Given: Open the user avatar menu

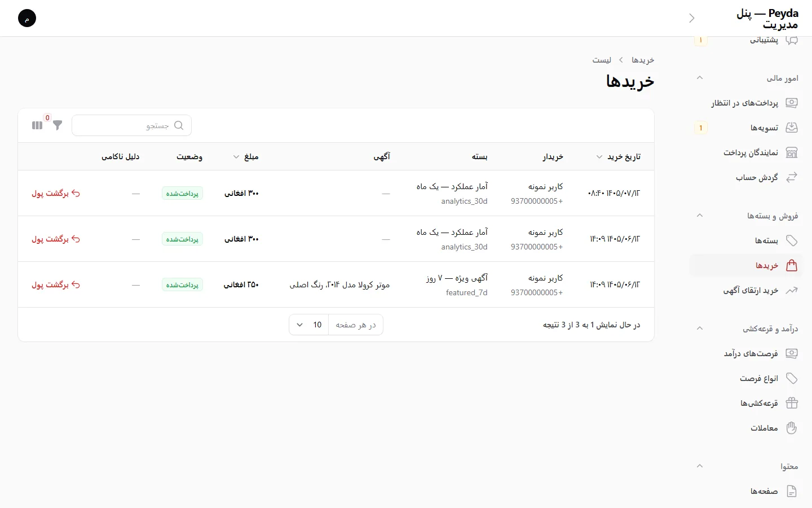Looking at the screenshot, I should [27, 18].
